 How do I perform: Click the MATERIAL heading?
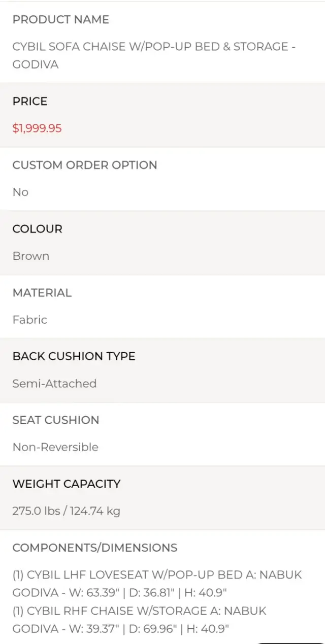(x=42, y=293)
